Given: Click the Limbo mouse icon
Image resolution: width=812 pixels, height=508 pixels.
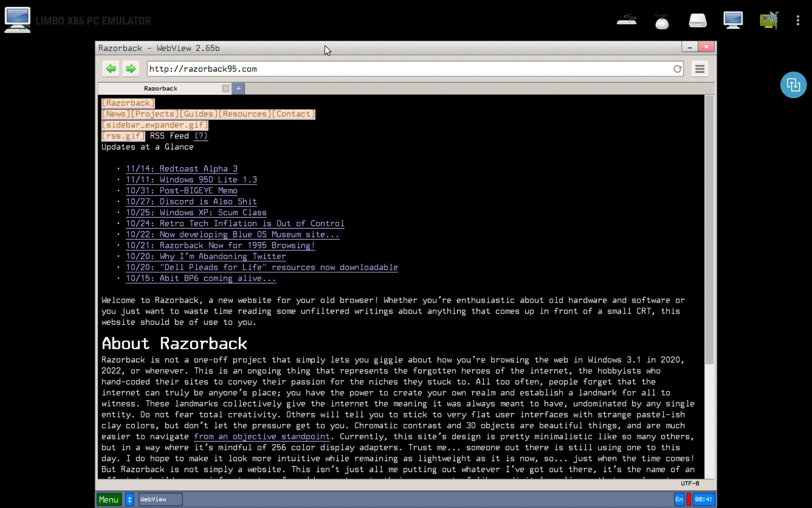Looking at the screenshot, I should coord(662,20).
